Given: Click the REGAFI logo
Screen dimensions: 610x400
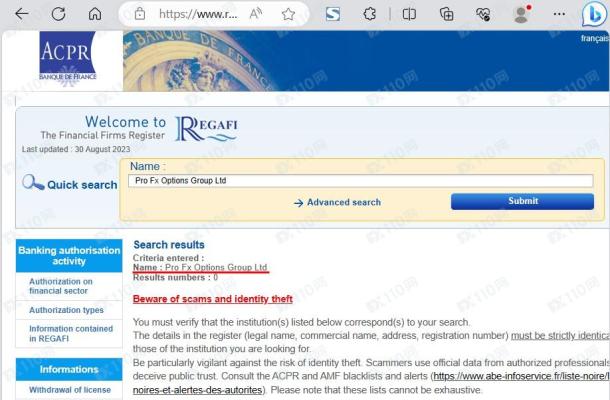Looking at the screenshot, I should coord(206,128).
